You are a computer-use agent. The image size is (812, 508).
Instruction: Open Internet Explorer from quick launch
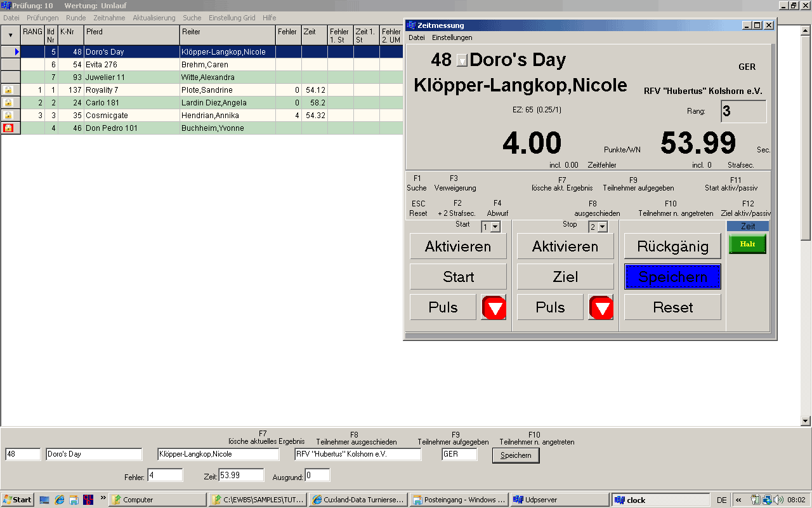pyautogui.click(x=59, y=500)
